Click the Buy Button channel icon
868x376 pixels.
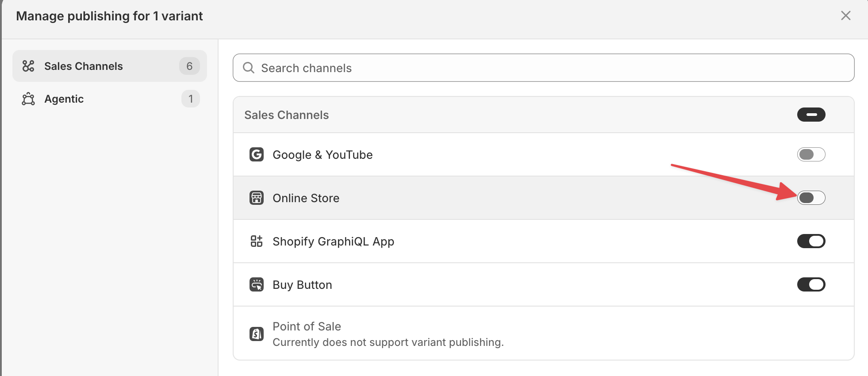click(257, 284)
